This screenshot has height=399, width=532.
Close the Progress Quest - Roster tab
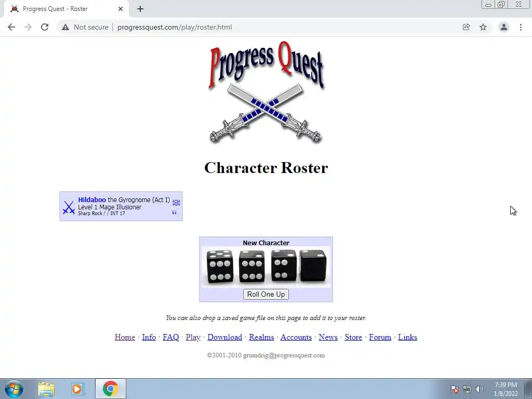121,9
